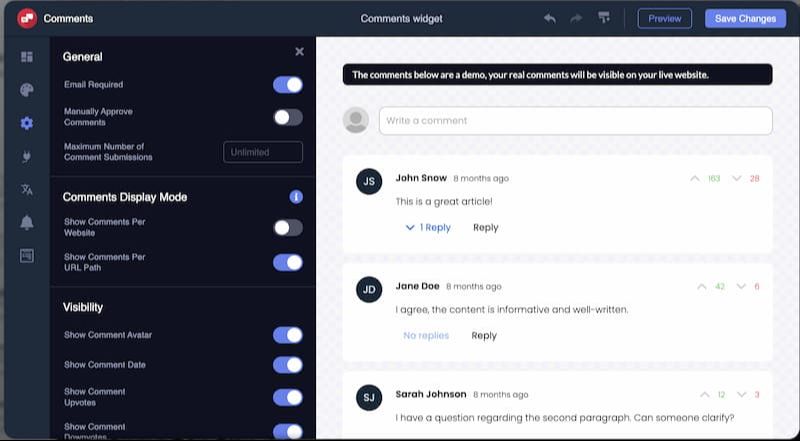Image resolution: width=800 pixels, height=441 pixels.
Task: Expand the 1 Reply thread under John Snow
Action: pos(428,228)
